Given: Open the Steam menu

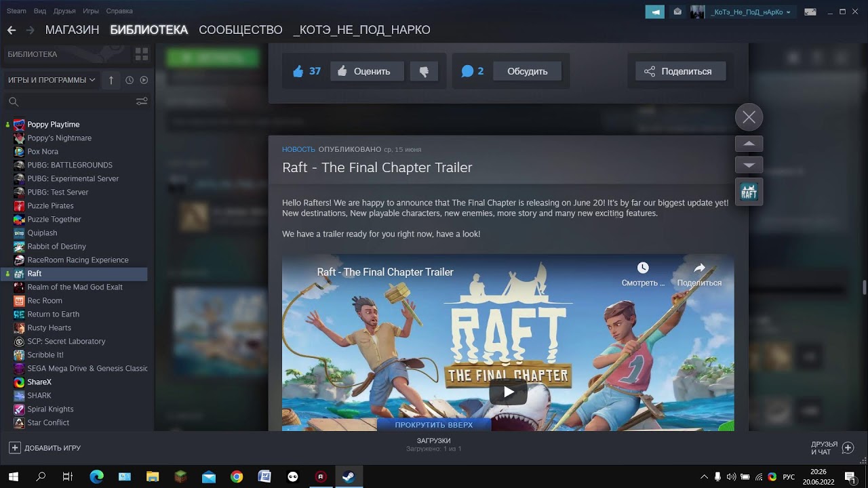Looking at the screenshot, I should [16, 11].
